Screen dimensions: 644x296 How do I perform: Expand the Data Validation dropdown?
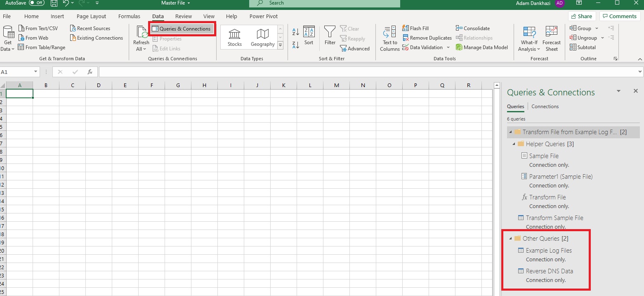[448, 47]
